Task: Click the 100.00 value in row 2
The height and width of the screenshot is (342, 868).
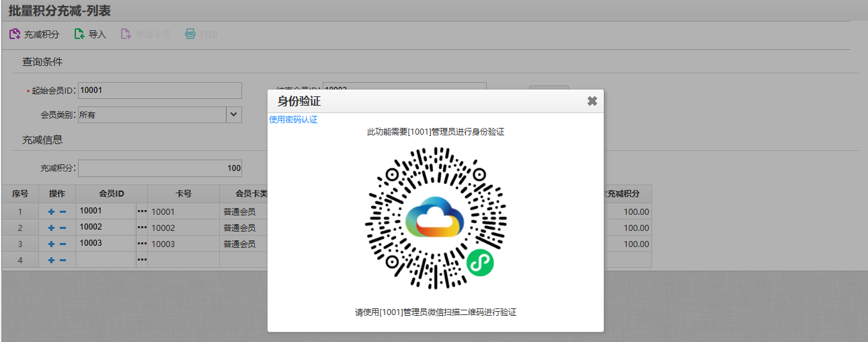Action: 636,228
